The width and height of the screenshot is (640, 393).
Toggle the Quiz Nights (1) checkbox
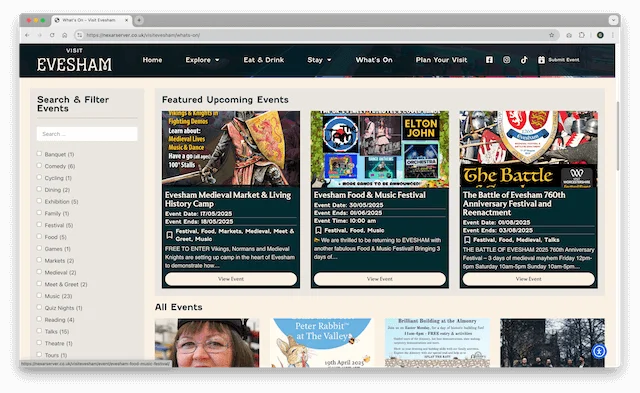(39, 307)
